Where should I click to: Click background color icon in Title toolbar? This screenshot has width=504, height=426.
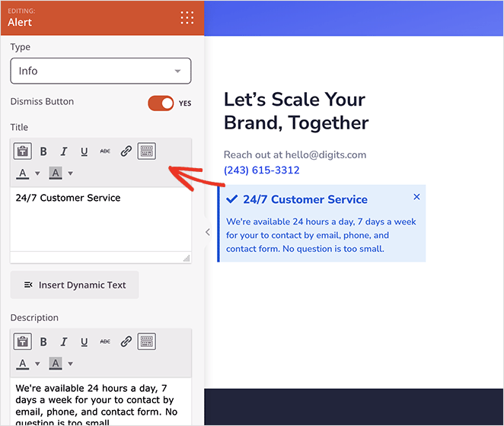[56, 173]
